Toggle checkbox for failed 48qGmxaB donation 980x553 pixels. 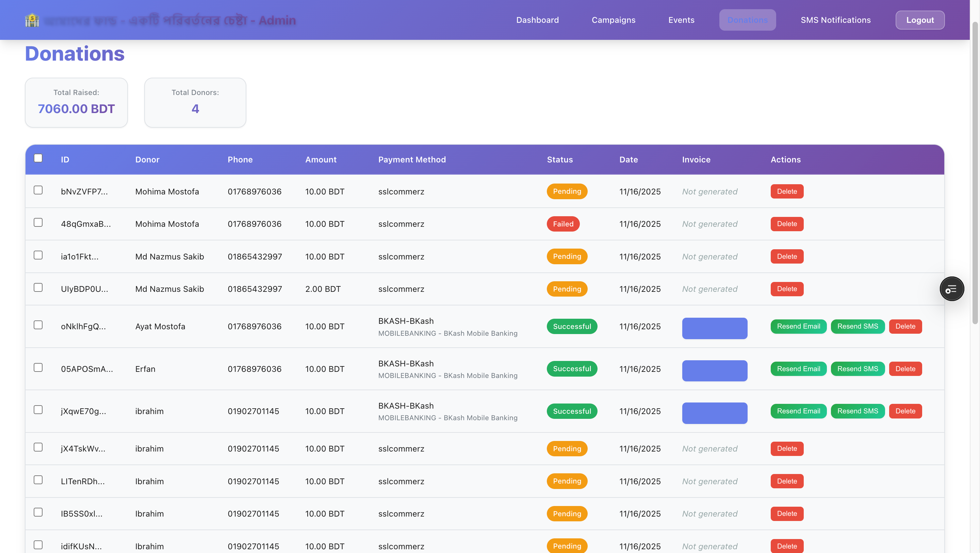tap(38, 223)
